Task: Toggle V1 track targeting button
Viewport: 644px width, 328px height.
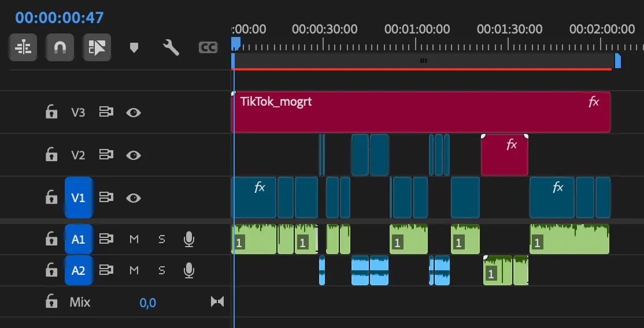Action: click(x=78, y=197)
